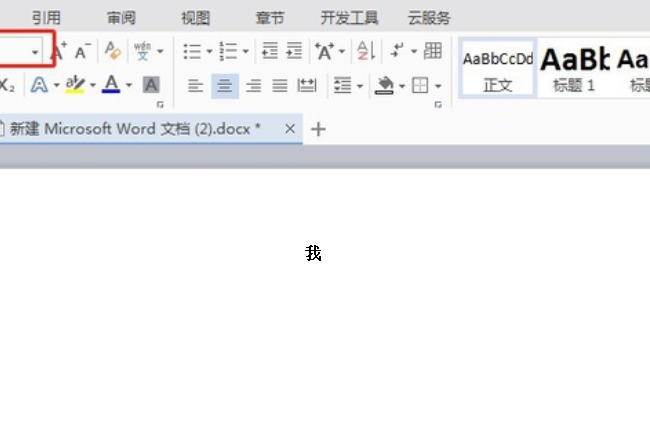Open the 云服务 ribbon tab
This screenshot has width=650, height=431.
[429, 18]
